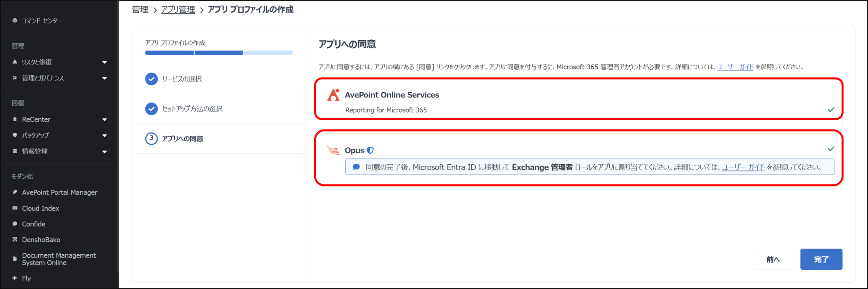Viewport: 868px width, 289px height.
Task: Click the blue shield icon beside Opus
Action: click(370, 150)
